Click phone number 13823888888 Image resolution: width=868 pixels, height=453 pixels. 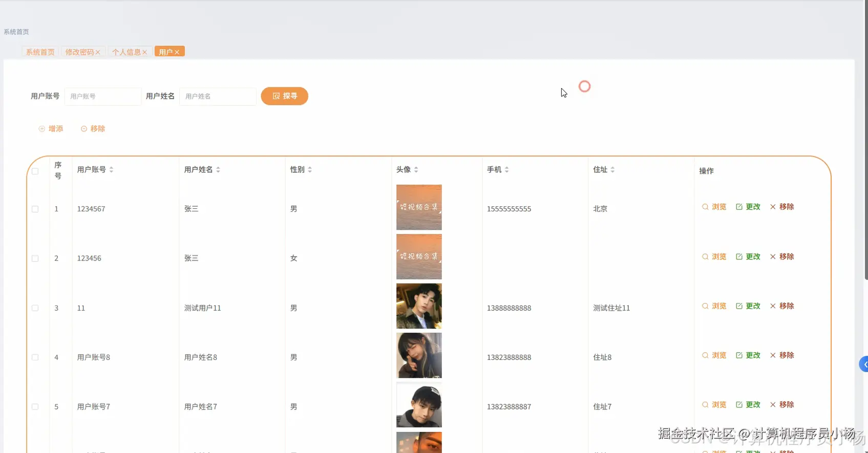[509, 357]
